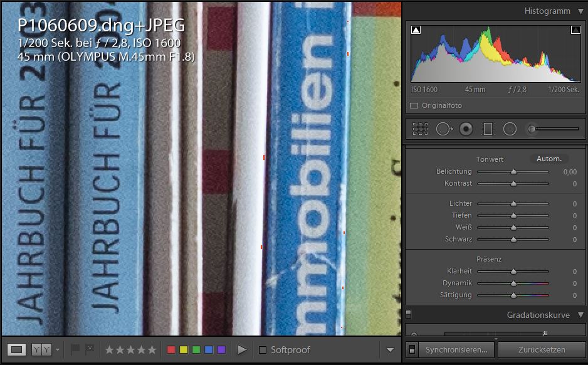Viewport: 588px width, 365px height.
Task: Click the Zurücksetzen button
Action: coord(542,349)
